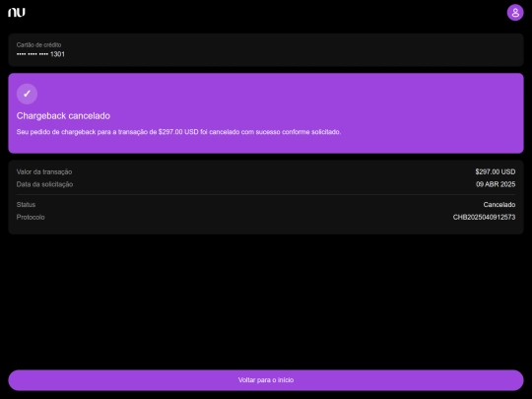Viewport: 532px width, 399px height.
Task: Click the date 09 ABR 2025
Action: pos(496,184)
